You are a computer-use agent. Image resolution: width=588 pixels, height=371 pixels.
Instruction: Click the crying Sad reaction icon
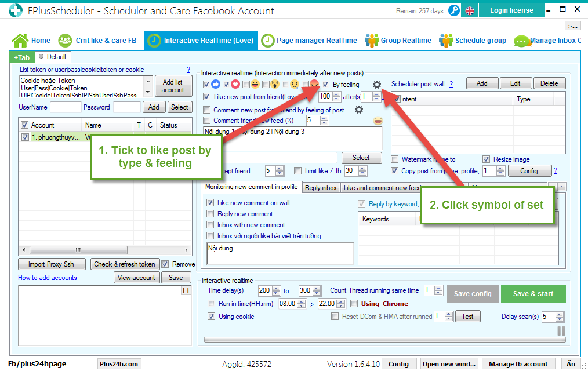(295, 84)
